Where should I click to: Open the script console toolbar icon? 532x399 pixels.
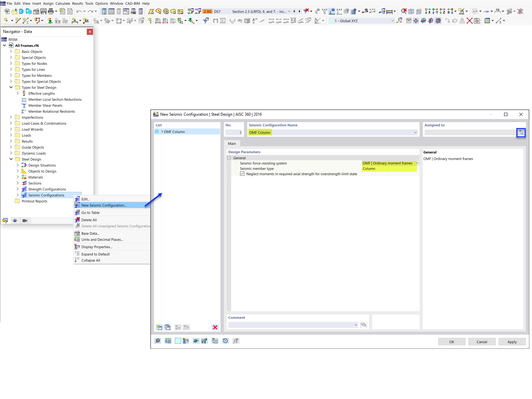point(126,11)
